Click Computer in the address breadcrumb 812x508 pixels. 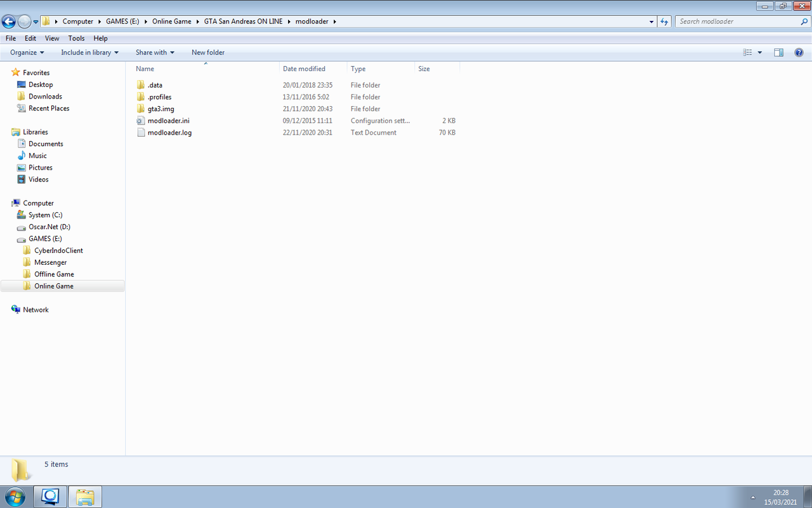coord(78,22)
